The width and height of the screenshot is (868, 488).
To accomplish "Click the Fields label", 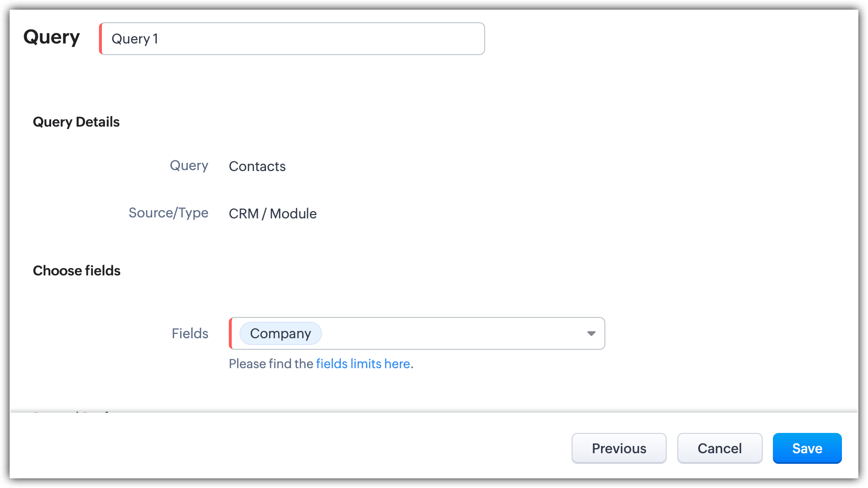I will coord(190,333).
